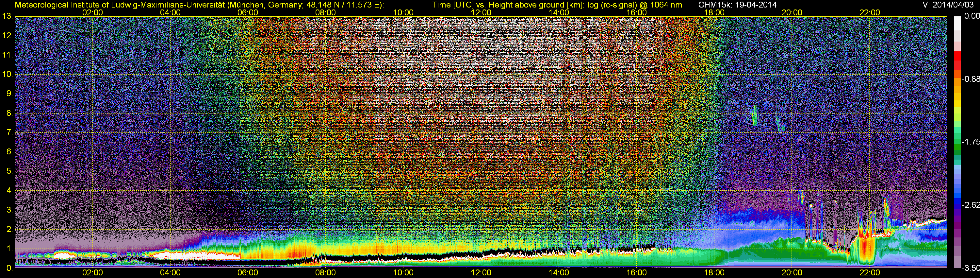Click the 04:00 label on the lower time axis
The image size is (980, 278).
[x=170, y=273]
